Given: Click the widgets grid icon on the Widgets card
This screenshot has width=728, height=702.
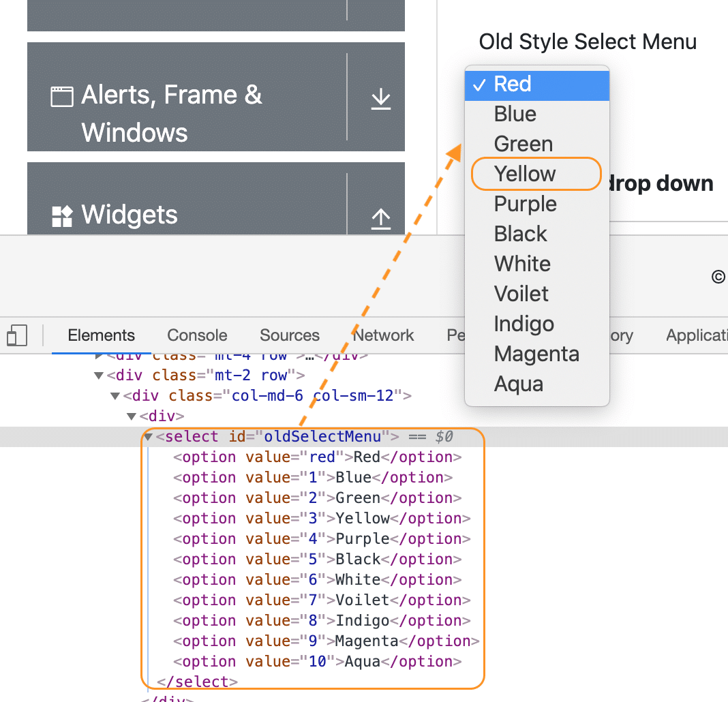Looking at the screenshot, I should [x=61, y=217].
